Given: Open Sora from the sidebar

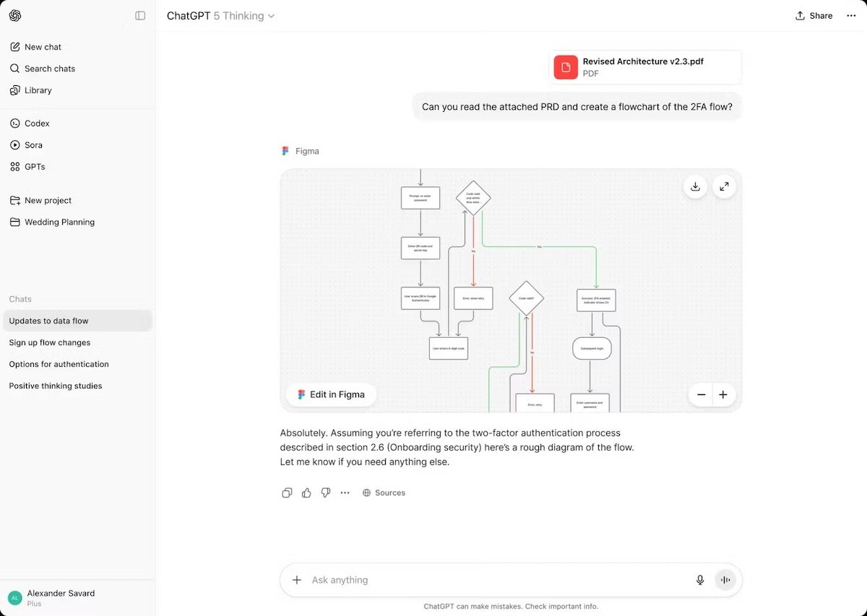Looking at the screenshot, I should click(x=33, y=144).
